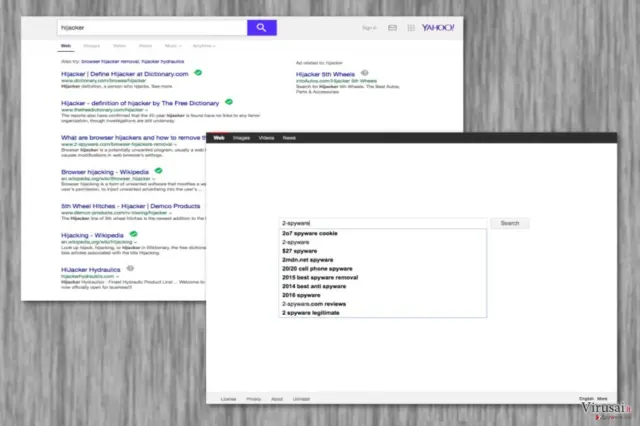Click the Yahoo logo
This screenshot has height=426, width=640.
438,27
